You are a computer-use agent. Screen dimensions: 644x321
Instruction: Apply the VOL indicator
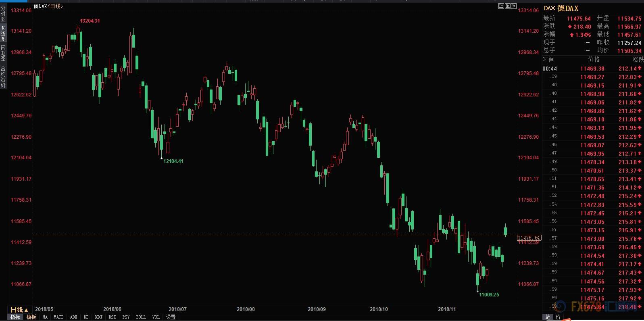point(156,317)
